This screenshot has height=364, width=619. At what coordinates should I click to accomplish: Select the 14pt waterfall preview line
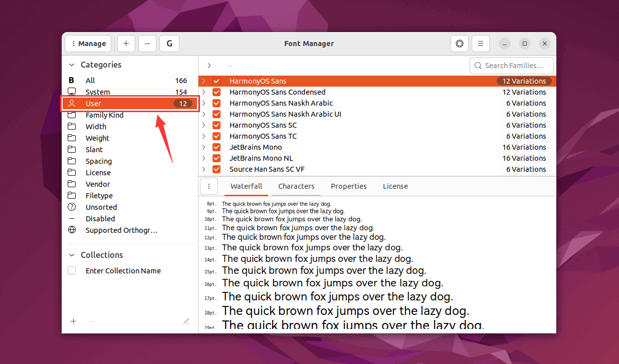318,259
